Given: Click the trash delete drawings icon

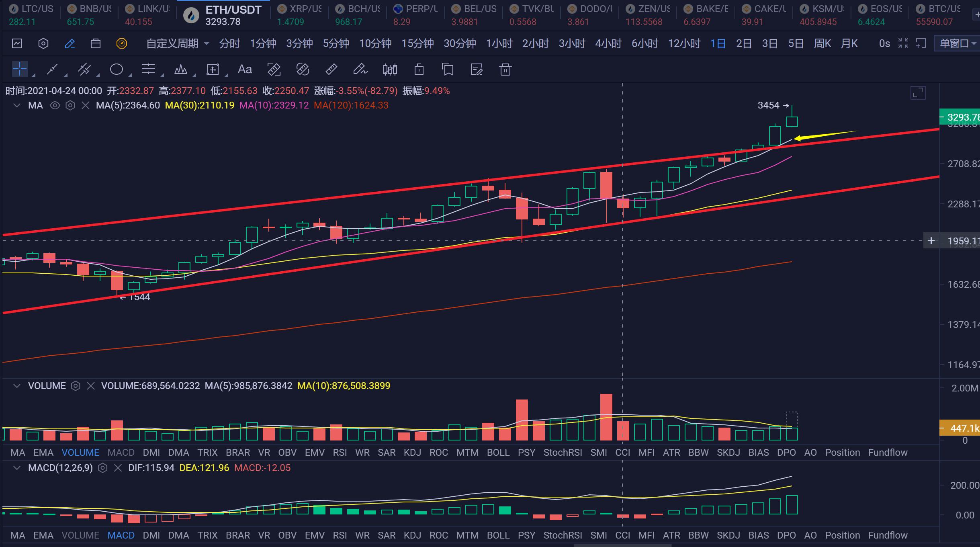Looking at the screenshot, I should click(505, 70).
